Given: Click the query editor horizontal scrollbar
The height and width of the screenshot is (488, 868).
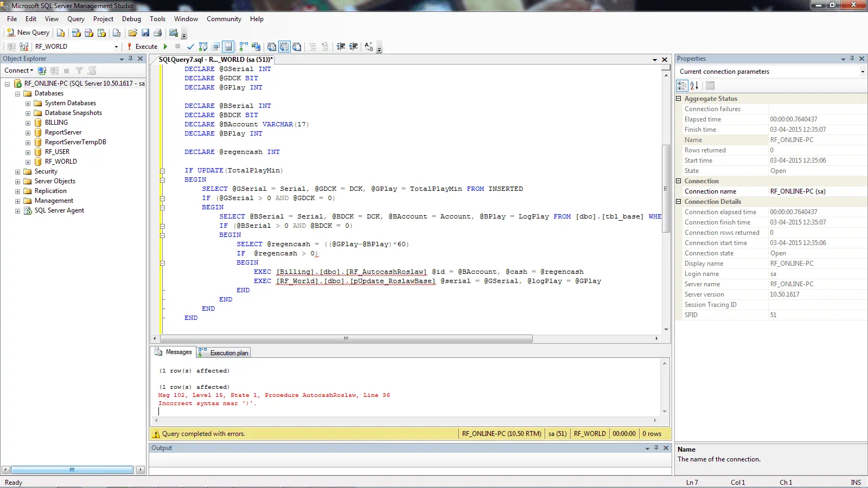Looking at the screenshot, I should point(346,338).
